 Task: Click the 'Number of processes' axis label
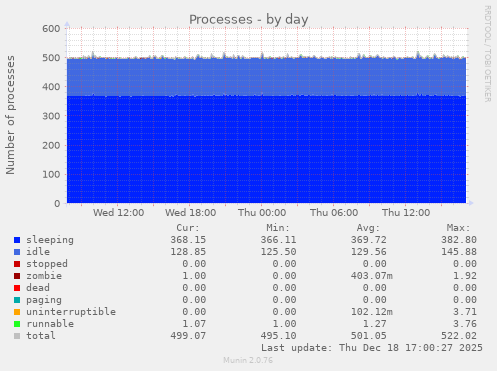(10, 115)
